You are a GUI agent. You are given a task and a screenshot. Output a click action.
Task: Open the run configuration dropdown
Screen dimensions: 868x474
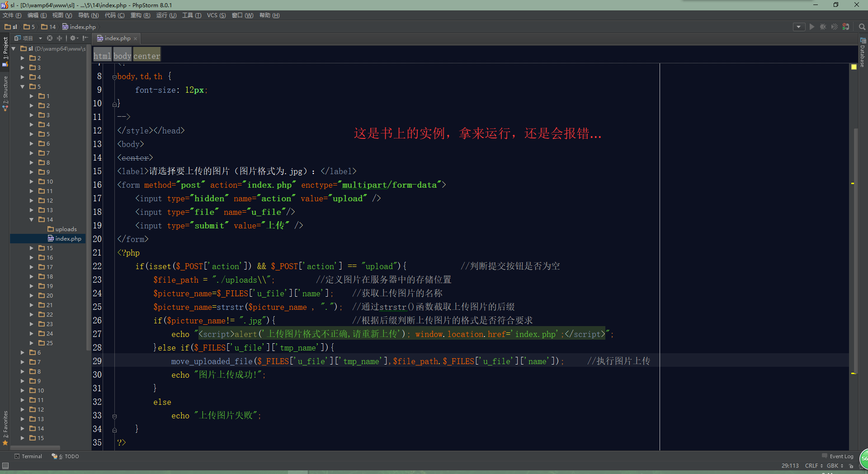[x=799, y=27]
